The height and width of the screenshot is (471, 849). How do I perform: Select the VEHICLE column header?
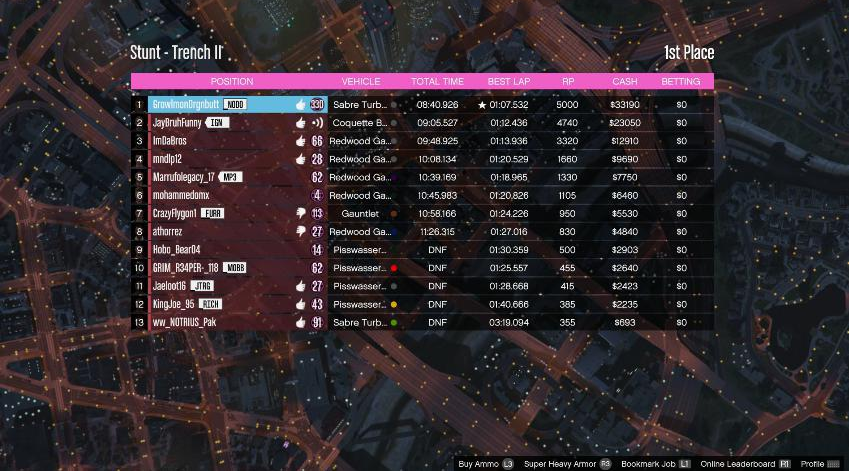coord(361,82)
